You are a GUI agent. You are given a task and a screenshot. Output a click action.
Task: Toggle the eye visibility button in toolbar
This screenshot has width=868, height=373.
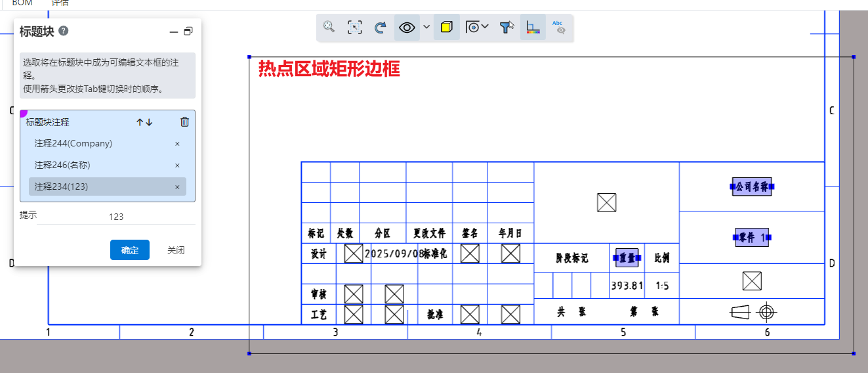point(407,28)
